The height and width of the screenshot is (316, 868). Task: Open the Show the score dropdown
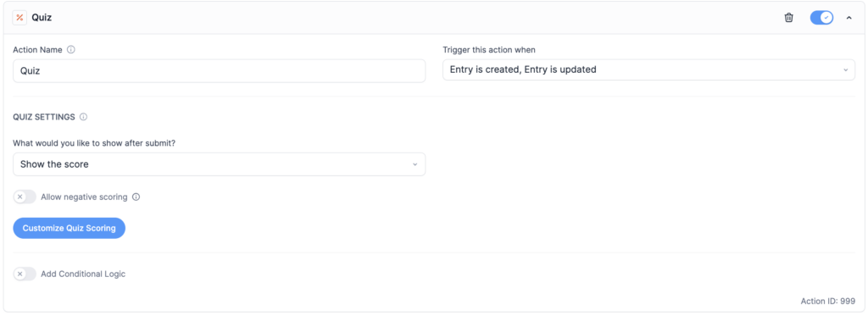pos(220,164)
